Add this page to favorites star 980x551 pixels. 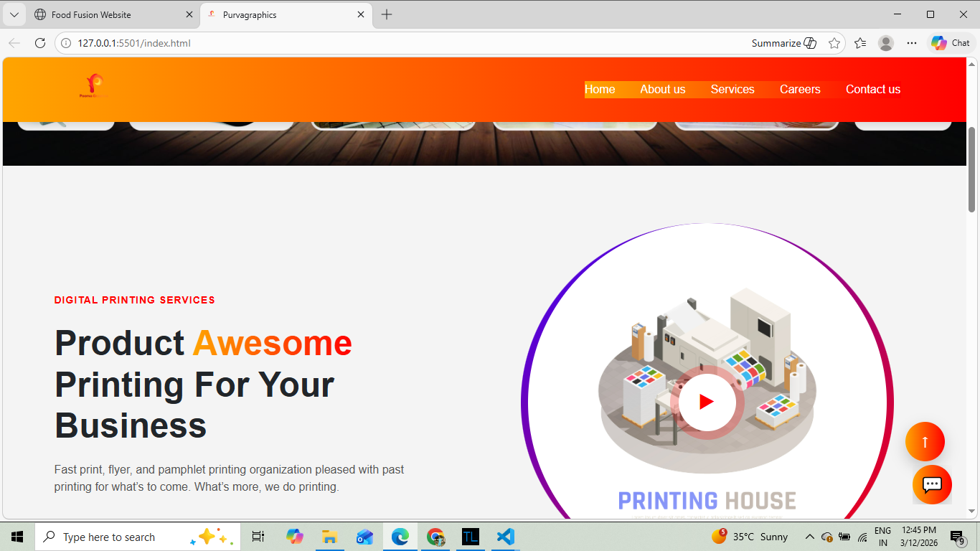pos(834,43)
